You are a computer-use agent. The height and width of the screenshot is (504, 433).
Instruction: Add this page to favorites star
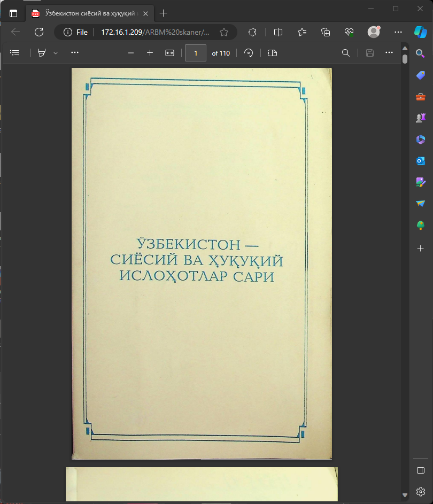point(224,32)
